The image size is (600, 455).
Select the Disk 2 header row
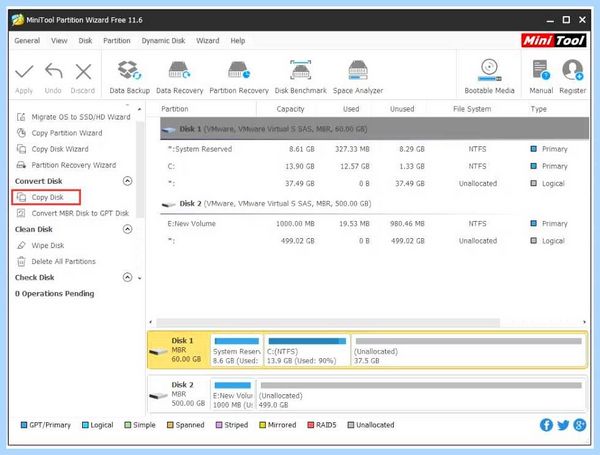coord(374,204)
